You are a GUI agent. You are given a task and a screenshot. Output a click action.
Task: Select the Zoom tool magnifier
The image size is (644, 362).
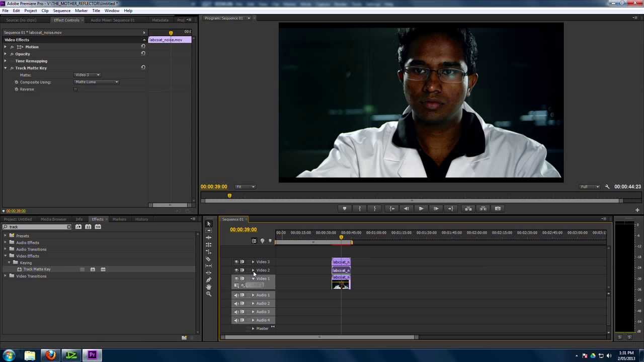209,294
